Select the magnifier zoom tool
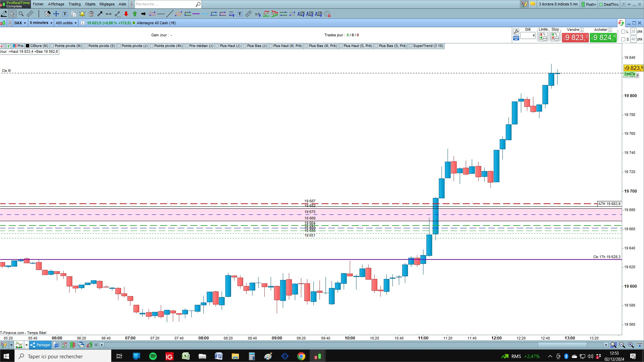 21,14
